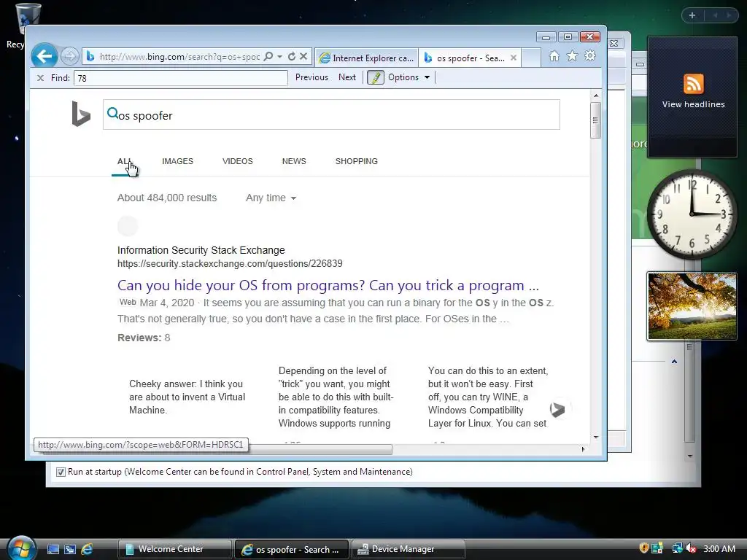Open Favorites with the star icon
The image size is (747, 560).
(572, 56)
